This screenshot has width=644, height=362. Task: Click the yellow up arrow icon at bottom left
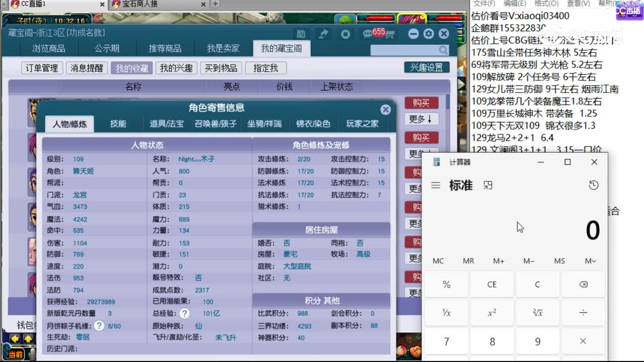(x=28, y=339)
